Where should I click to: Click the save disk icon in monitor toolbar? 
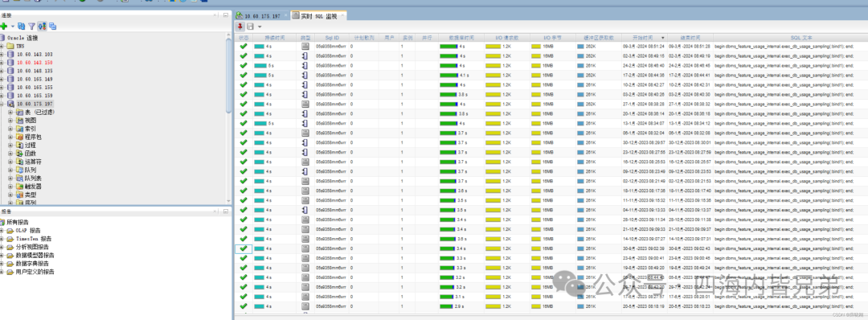click(x=250, y=26)
